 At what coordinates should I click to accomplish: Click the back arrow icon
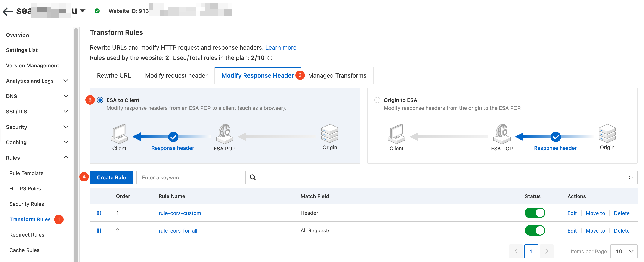[7, 11]
